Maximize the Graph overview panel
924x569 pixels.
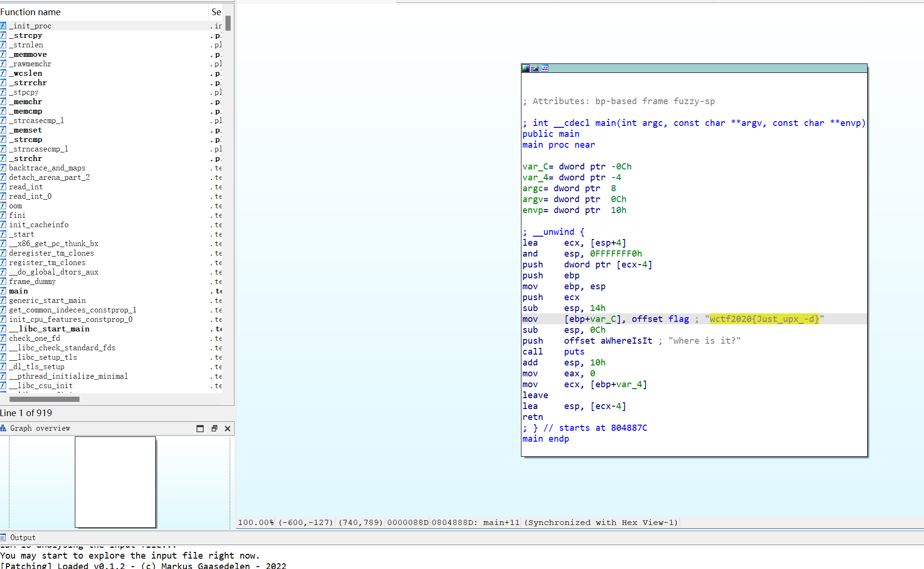(x=200, y=428)
